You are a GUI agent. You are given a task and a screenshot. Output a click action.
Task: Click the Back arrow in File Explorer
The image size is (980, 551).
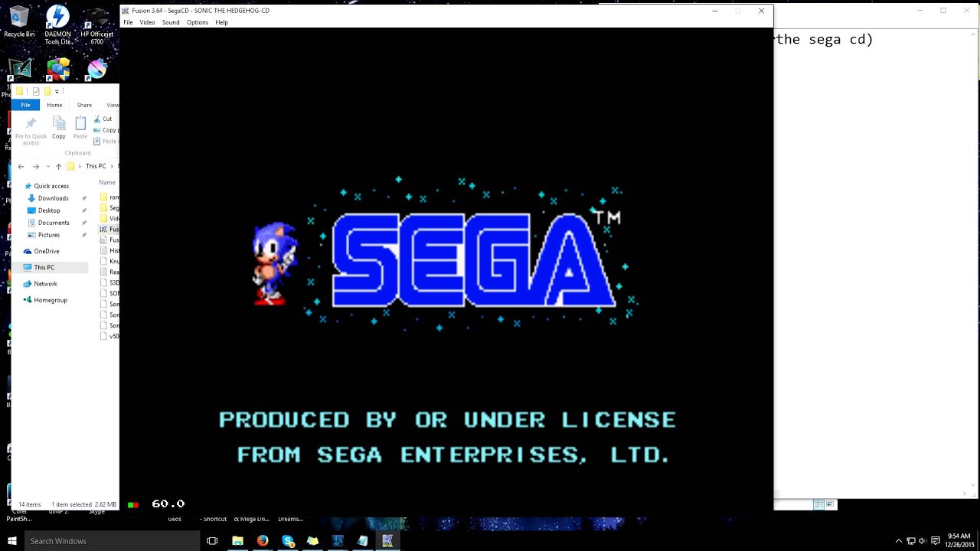pyautogui.click(x=21, y=166)
